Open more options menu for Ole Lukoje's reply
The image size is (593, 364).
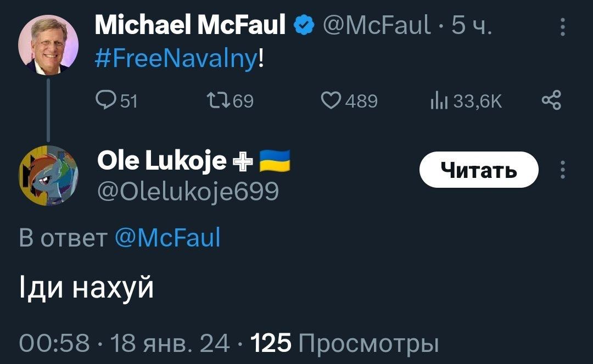pyautogui.click(x=562, y=170)
